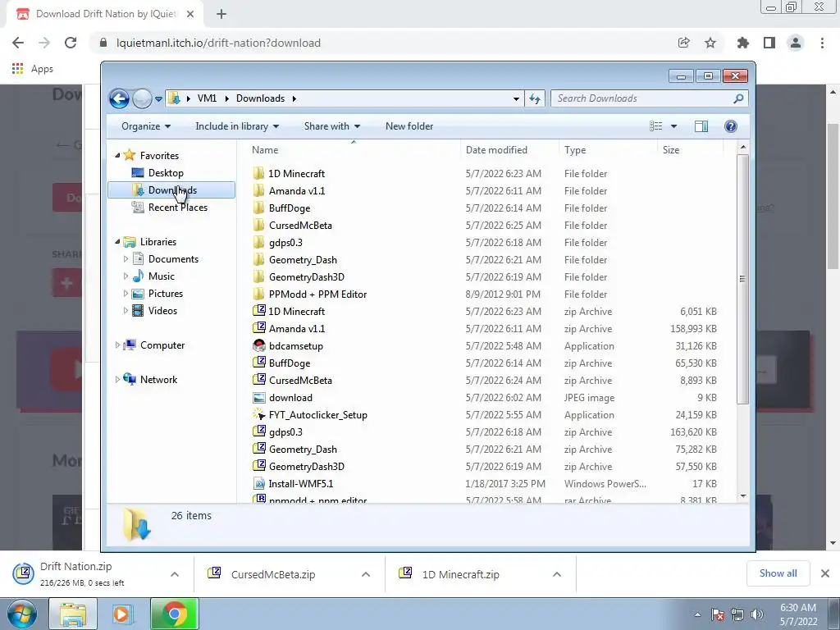Click Downloads in the address breadcrumb

click(260, 98)
